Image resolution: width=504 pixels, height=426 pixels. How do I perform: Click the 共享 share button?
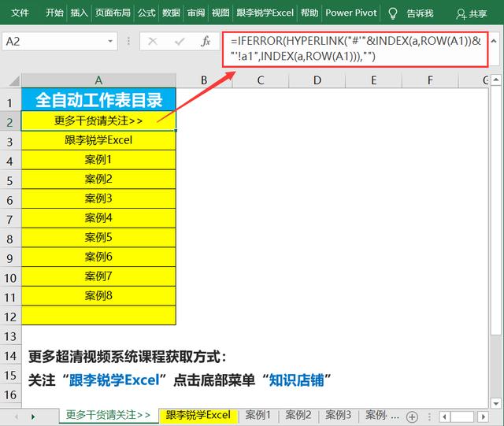(471, 13)
